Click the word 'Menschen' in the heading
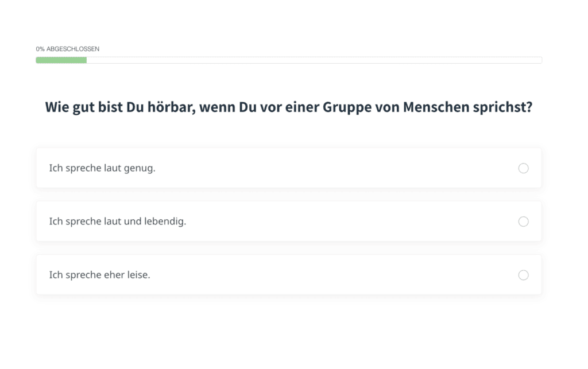The height and width of the screenshot is (369, 588). coord(436,107)
